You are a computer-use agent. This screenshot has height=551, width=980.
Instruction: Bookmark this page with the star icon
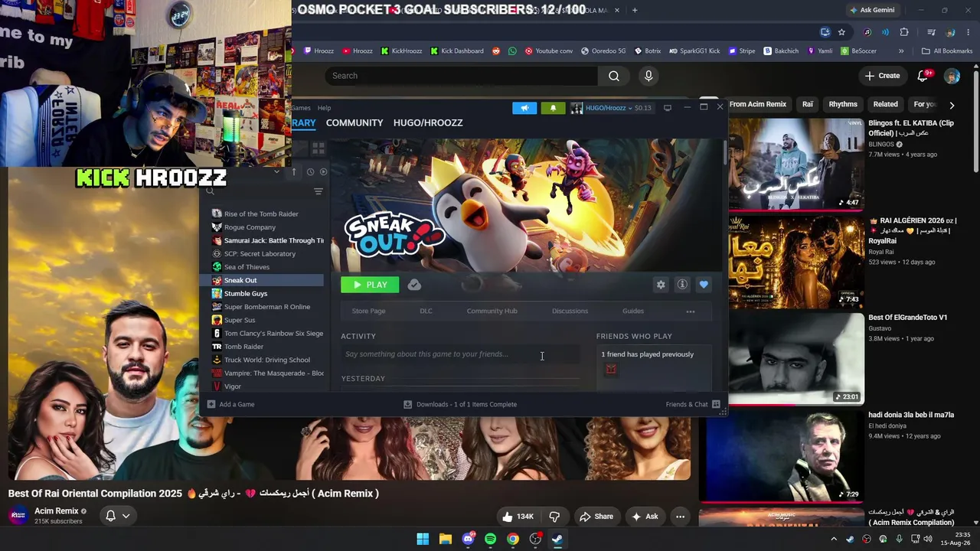[x=841, y=32]
